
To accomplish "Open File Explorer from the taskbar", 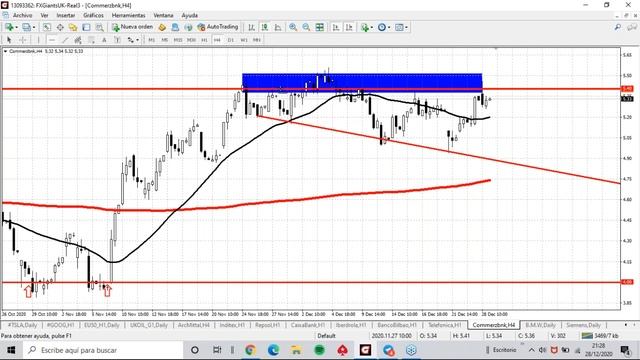I will click(x=296, y=350).
